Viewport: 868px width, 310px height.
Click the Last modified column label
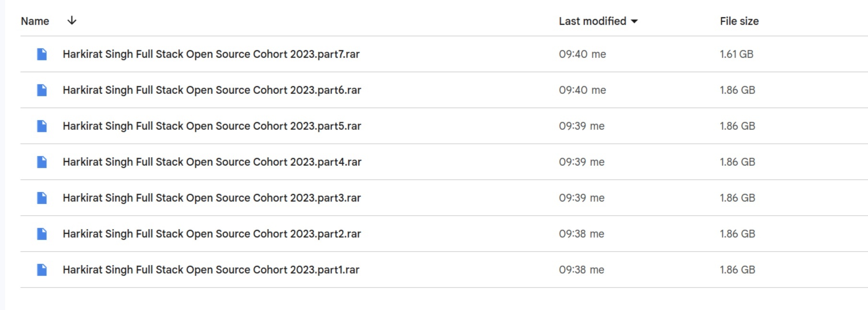coord(592,21)
